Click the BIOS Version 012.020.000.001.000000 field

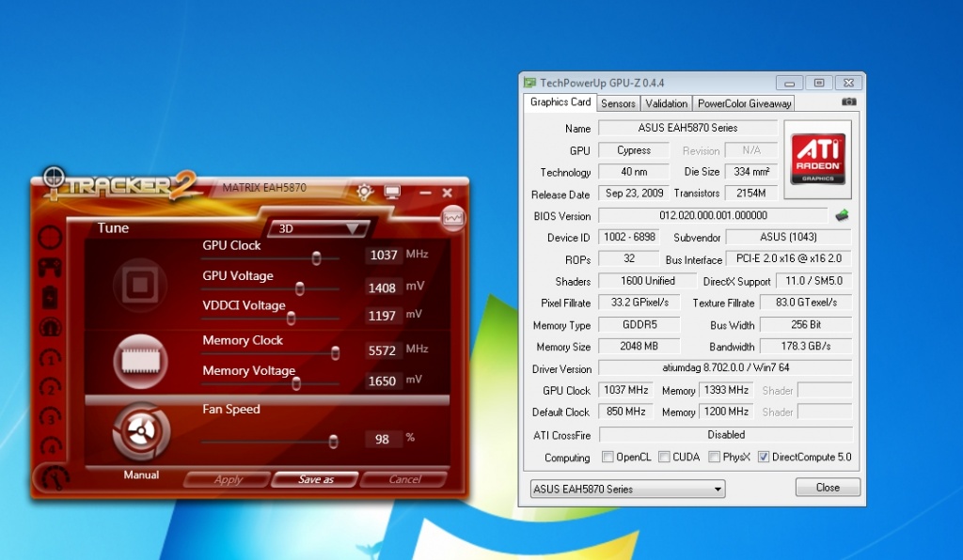(x=713, y=215)
